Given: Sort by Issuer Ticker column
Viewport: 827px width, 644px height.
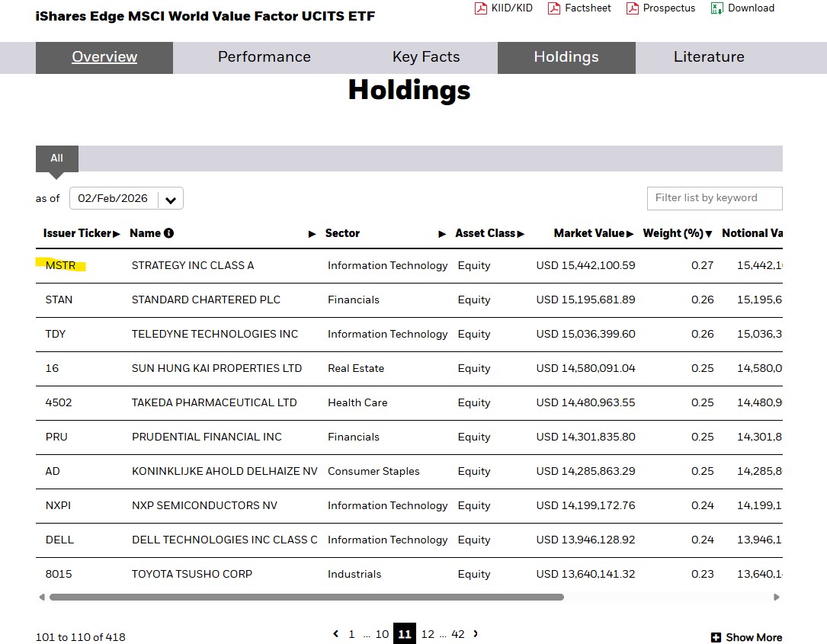Looking at the screenshot, I should click(x=82, y=233).
